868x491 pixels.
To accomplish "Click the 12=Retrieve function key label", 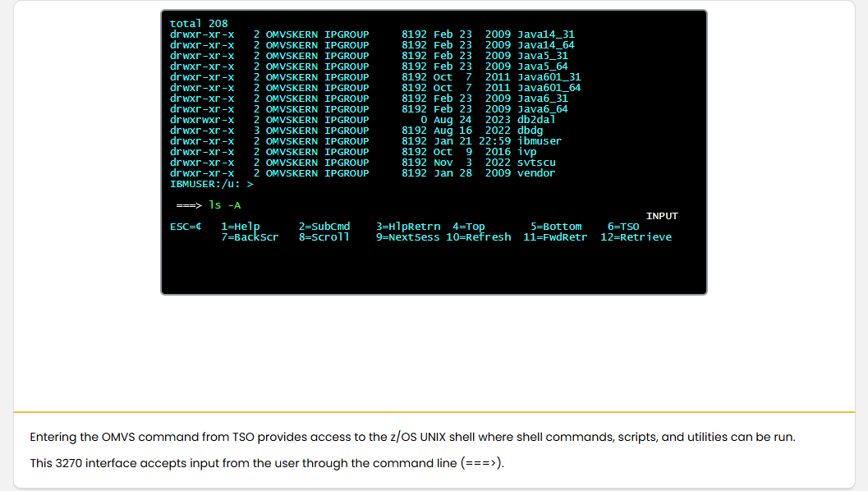I will point(636,237).
